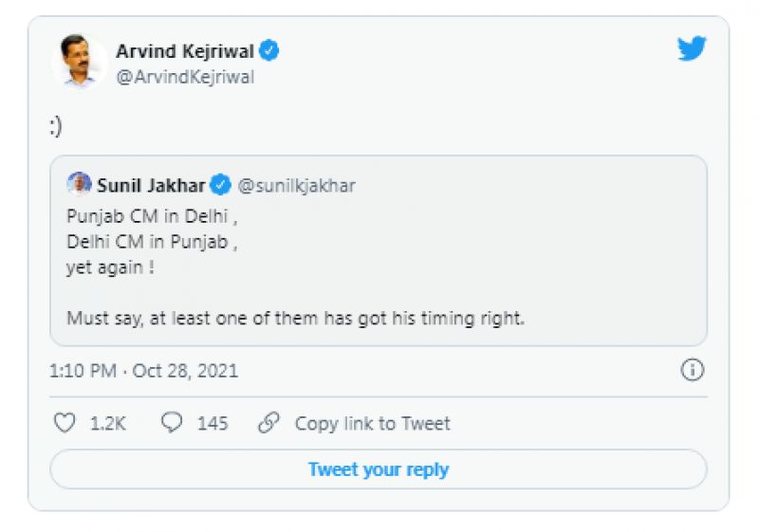Click Sunil Jakhar's small avatar

(80, 184)
